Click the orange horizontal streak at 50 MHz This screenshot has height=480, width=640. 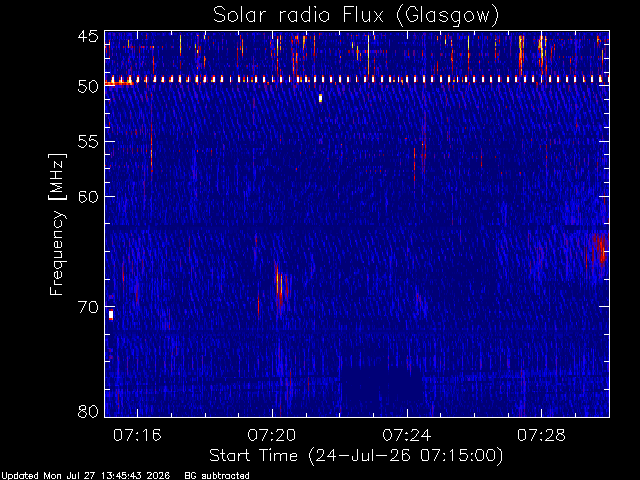point(119,84)
